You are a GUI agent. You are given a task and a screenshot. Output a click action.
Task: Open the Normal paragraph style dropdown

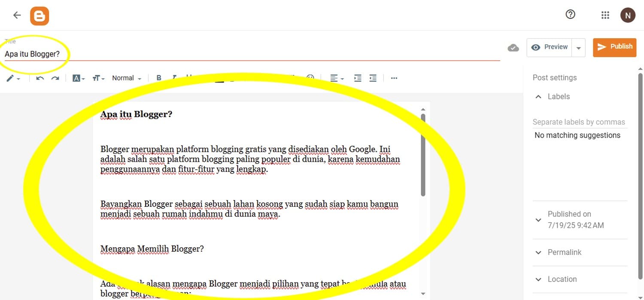click(126, 78)
